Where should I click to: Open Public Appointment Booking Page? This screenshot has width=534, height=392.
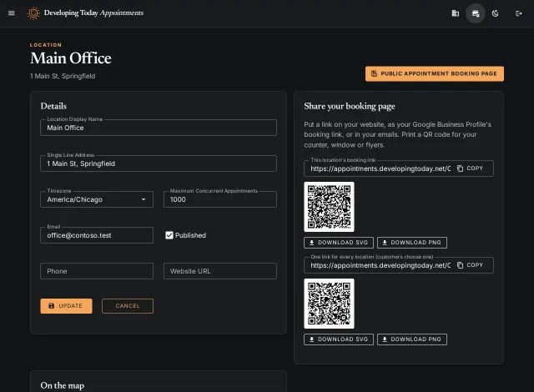(435, 74)
